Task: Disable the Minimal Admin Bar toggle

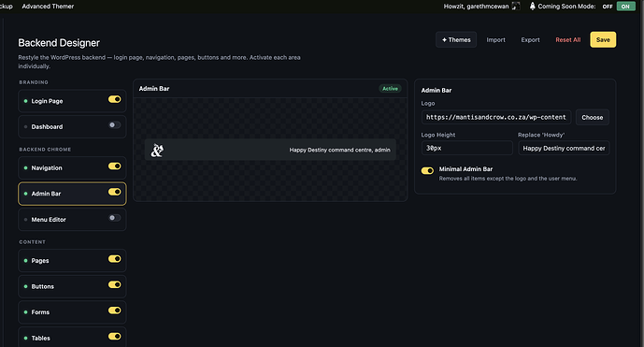Action: (427, 170)
